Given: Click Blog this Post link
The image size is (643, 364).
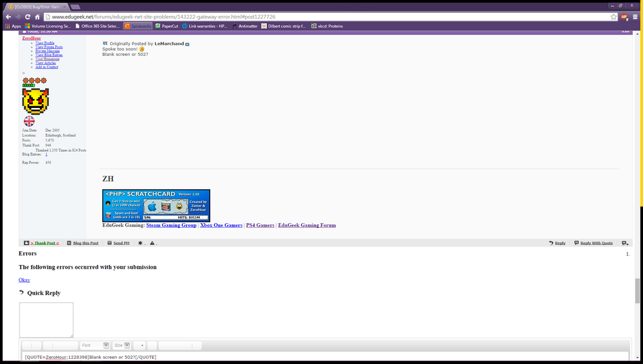Looking at the screenshot, I should tap(86, 243).
